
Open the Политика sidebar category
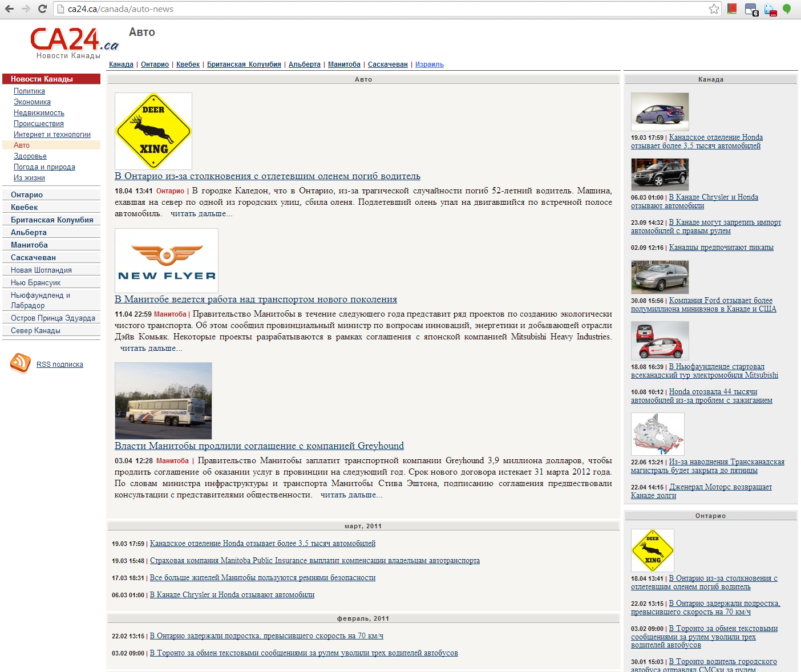[x=29, y=91]
